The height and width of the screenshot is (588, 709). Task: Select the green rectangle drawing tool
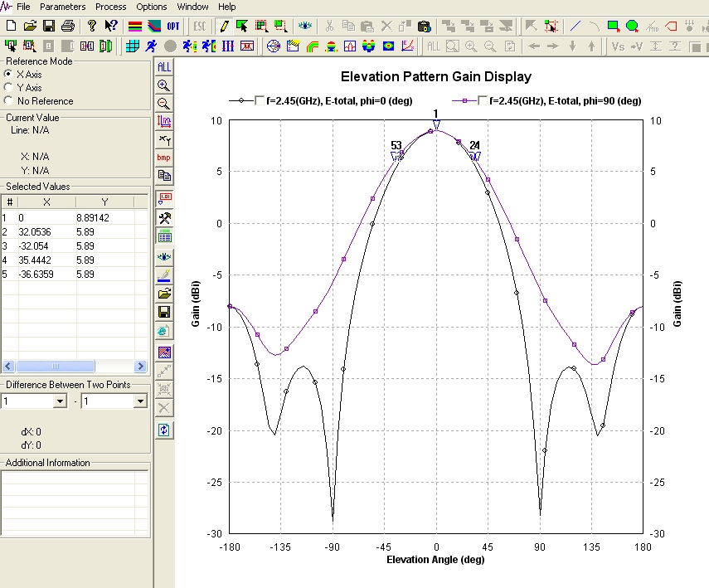coord(614,26)
